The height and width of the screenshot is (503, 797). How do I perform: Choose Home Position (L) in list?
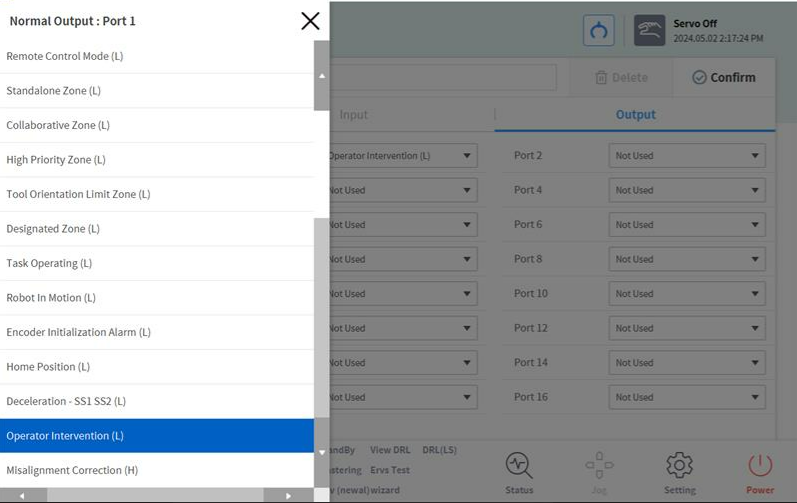(48, 367)
